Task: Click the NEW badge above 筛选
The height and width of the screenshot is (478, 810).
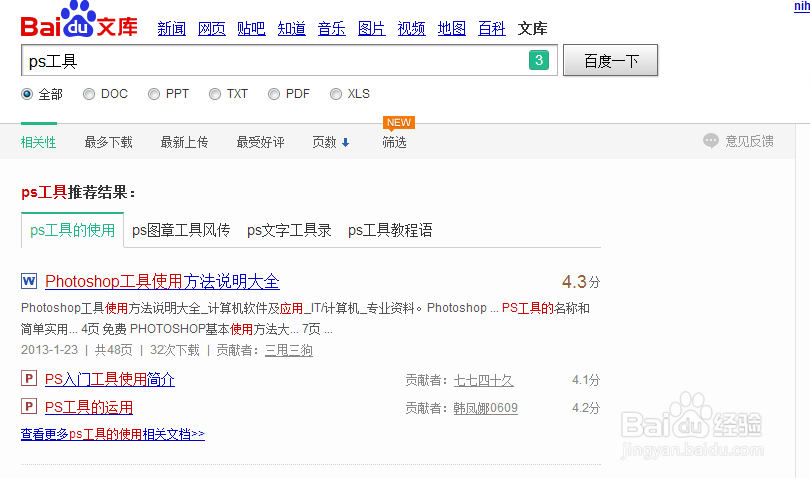Action: [x=399, y=122]
